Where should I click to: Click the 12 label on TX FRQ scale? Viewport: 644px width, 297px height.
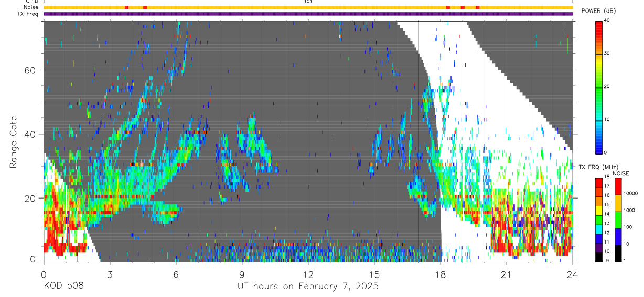[606, 233]
